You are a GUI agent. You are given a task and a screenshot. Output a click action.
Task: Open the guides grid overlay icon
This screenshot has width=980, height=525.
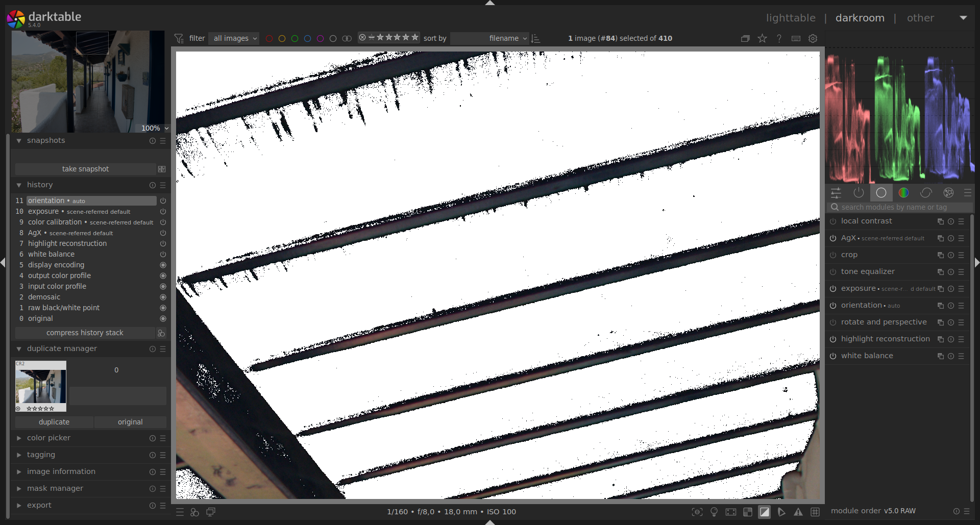(x=815, y=512)
